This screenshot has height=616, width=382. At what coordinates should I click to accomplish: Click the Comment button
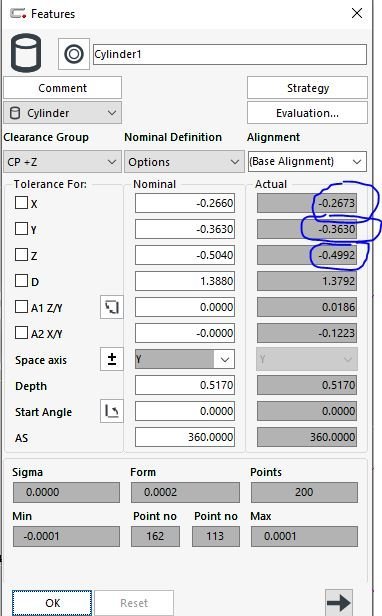(62, 88)
